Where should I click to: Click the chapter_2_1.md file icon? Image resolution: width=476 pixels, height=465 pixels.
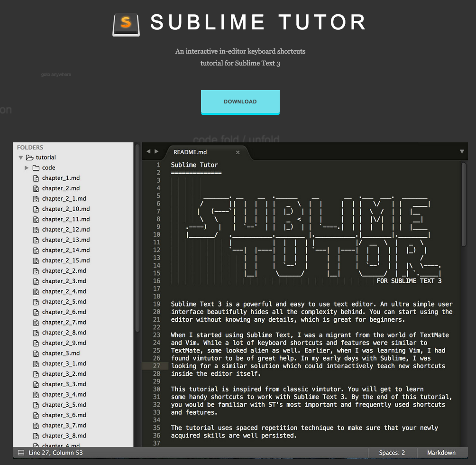coord(36,199)
